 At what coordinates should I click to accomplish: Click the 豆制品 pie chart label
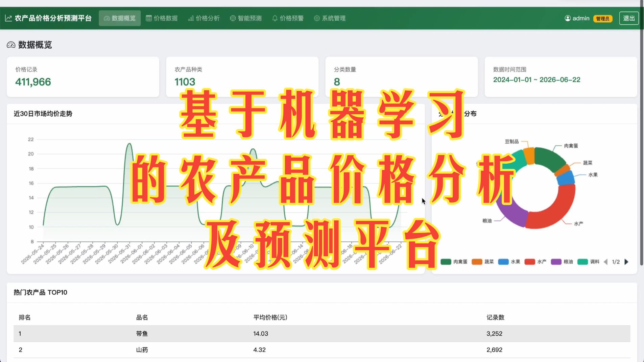click(511, 142)
